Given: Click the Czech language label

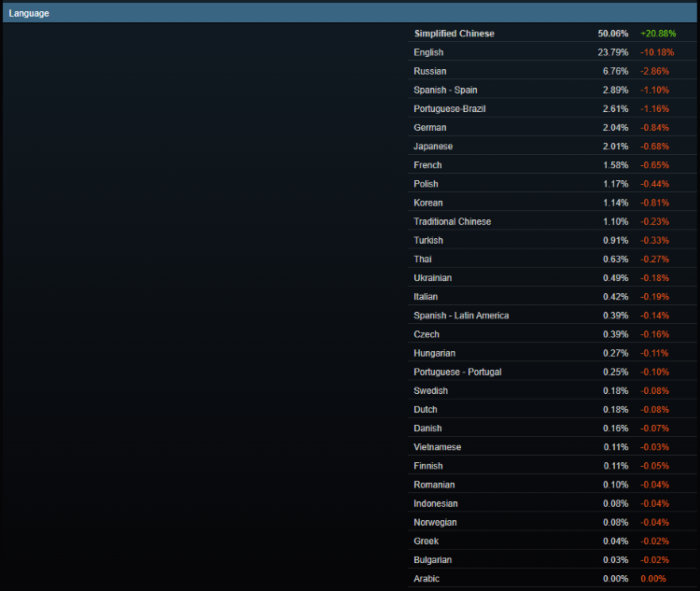Looking at the screenshot, I should click(427, 333).
